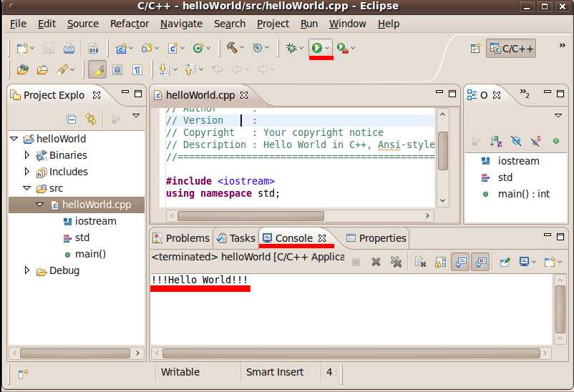Click the editor vertical scrollbar thumb
This screenshot has width=574, height=392.
coord(443,151)
